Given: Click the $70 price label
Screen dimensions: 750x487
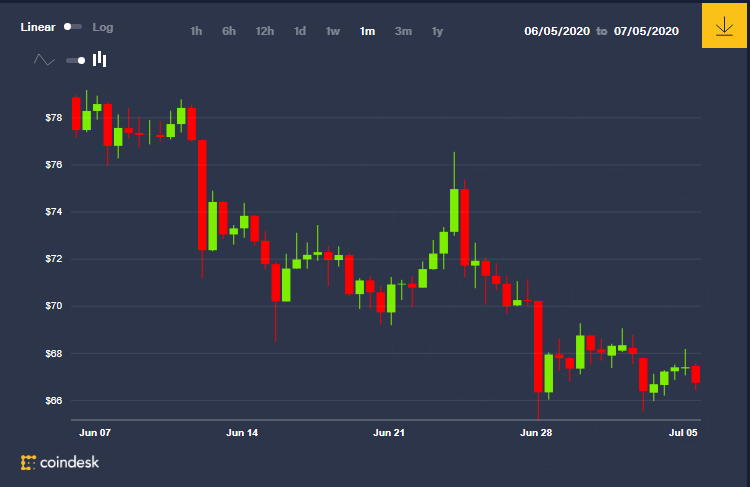Looking at the screenshot, I should 54,306.
